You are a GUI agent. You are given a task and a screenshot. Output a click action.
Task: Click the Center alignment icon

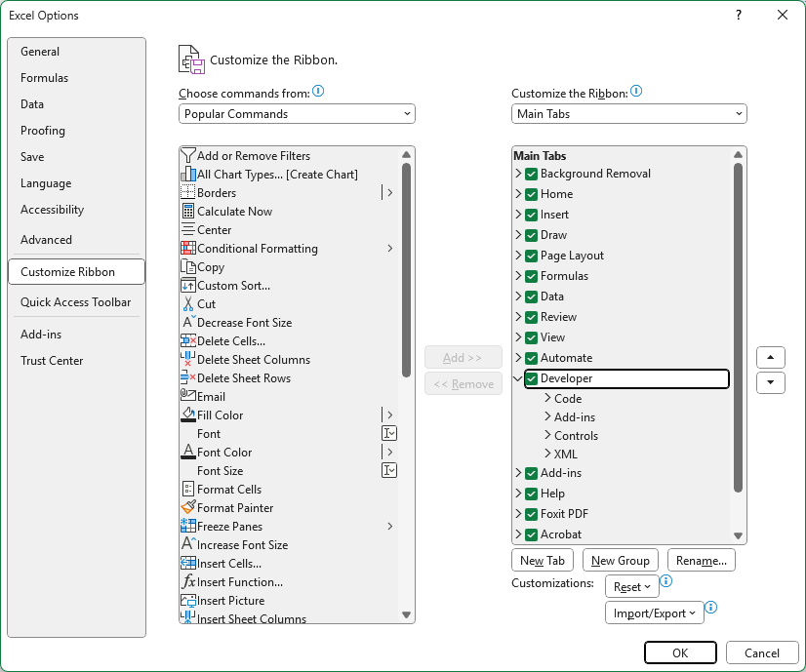point(188,229)
